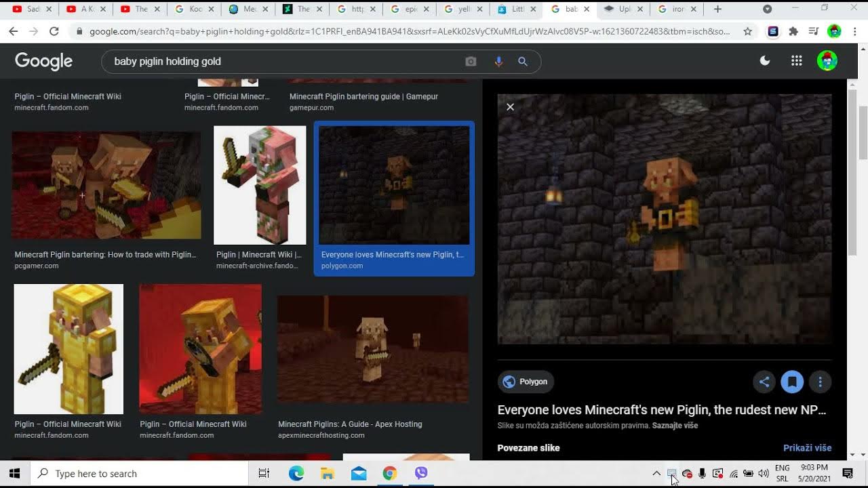Open the Chrome extensions puzzle icon
This screenshot has width=868, height=488.
[x=793, y=31]
